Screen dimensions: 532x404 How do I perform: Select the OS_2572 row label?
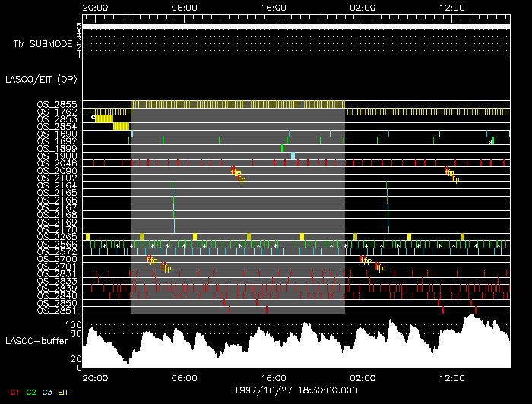[57, 251]
